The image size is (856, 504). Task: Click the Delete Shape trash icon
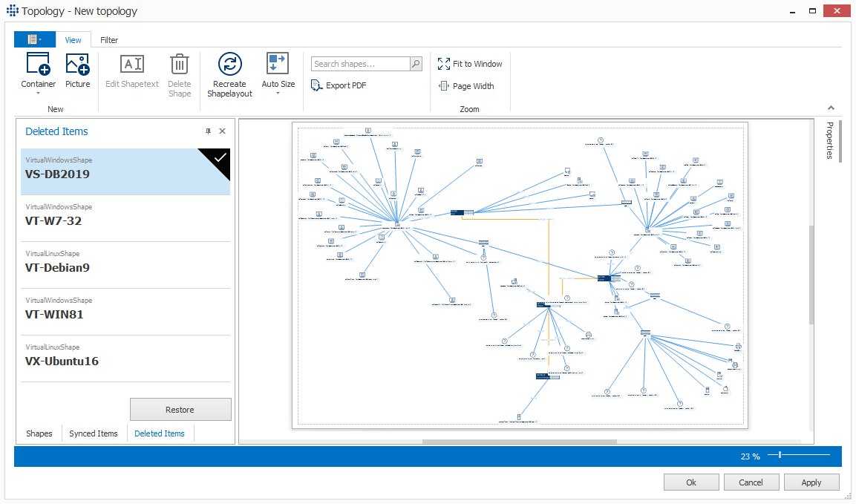[179, 64]
